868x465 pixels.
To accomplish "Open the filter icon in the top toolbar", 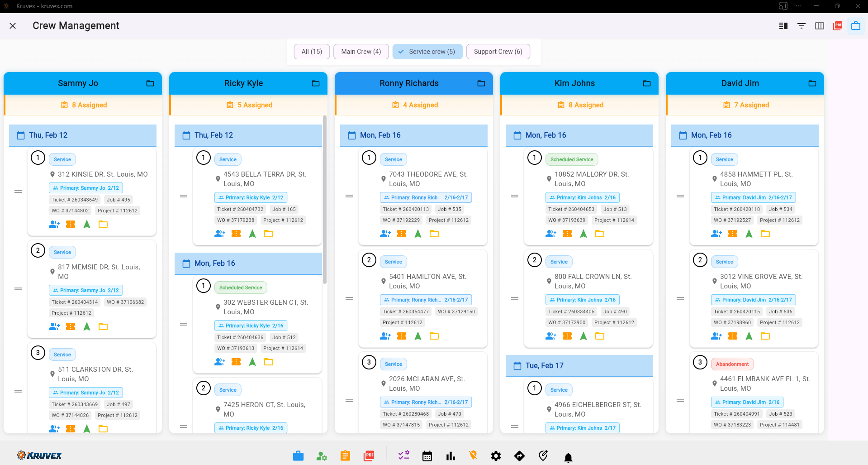I will point(801,26).
